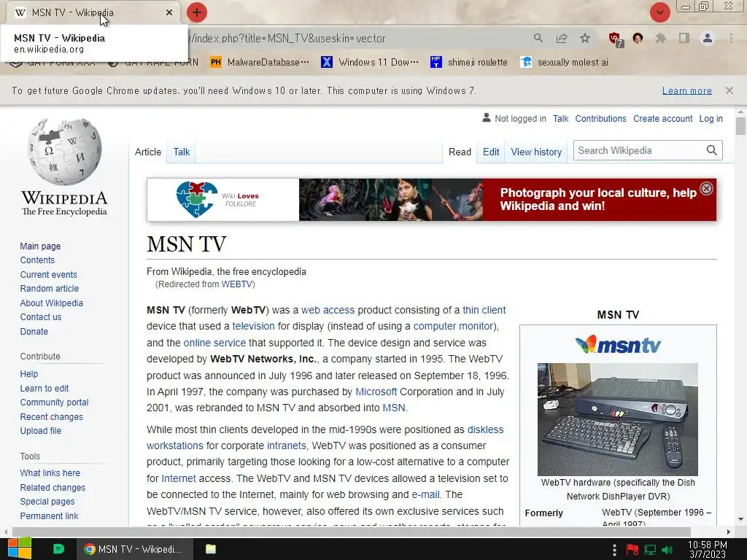Click the share page icon in address bar
This screenshot has width=747, height=560.
(x=562, y=38)
